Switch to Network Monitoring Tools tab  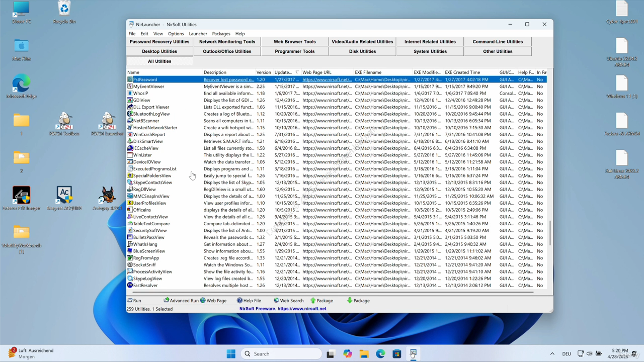coord(227,42)
